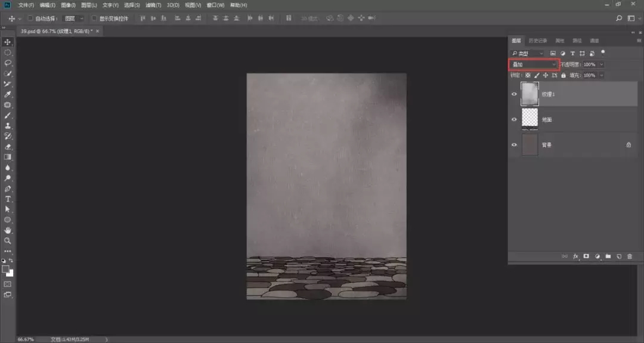Toggle visibility of the 地面 layer

514,119
